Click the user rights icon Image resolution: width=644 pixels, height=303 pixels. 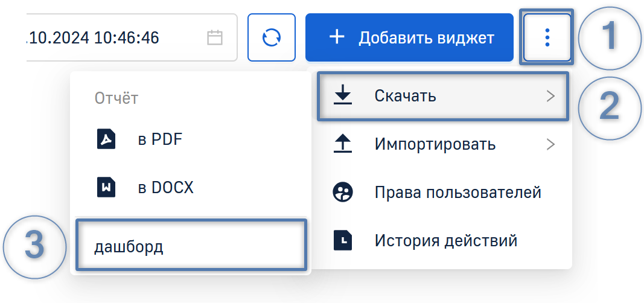coord(343,193)
